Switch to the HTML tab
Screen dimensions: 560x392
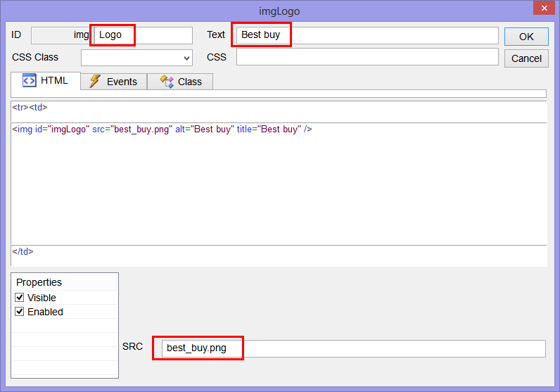pyautogui.click(x=46, y=81)
